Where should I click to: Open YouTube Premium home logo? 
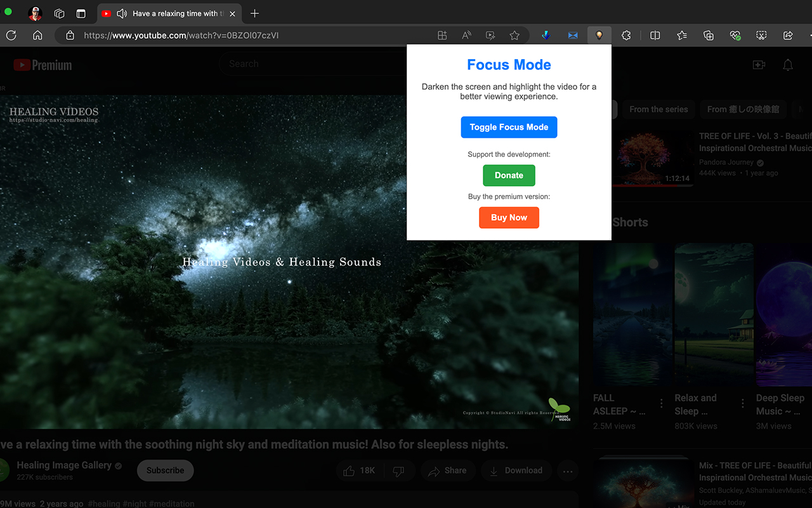click(43, 65)
